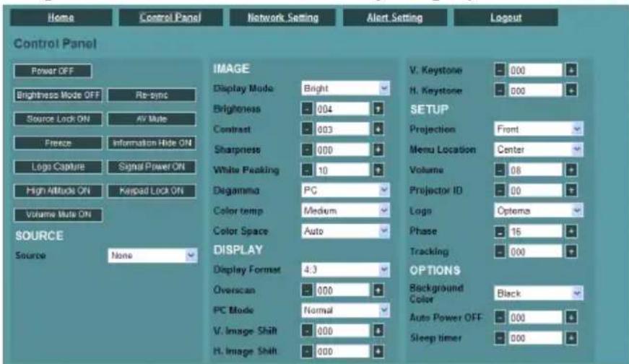Increase Sharpness with the plus button
The image size is (629, 364).
[x=378, y=149]
